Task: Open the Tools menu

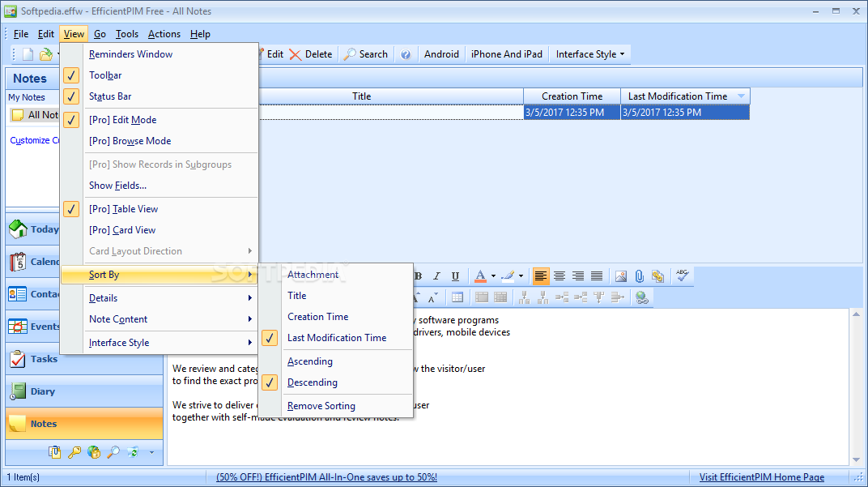Action: click(x=127, y=34)
